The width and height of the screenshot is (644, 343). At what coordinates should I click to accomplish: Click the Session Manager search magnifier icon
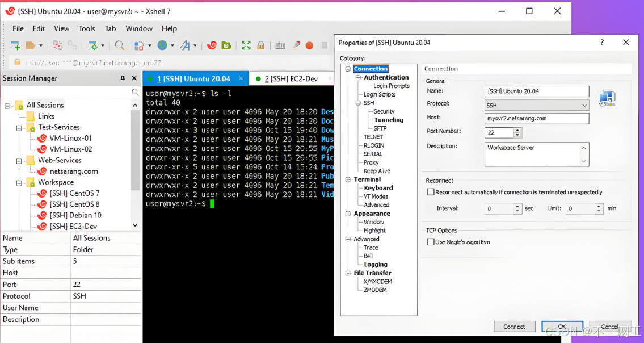click(x=134, y=92)
